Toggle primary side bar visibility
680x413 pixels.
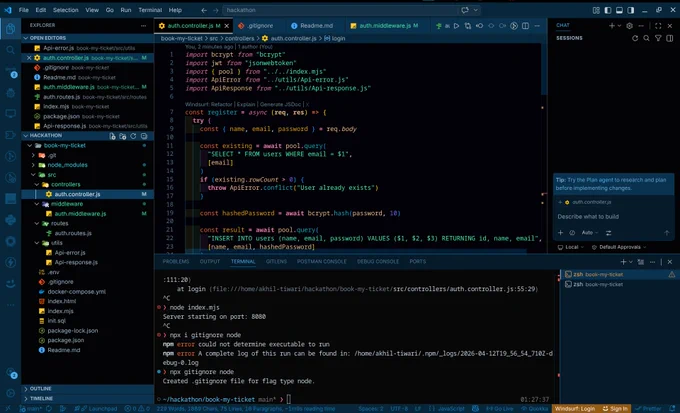tap(608, 10)
